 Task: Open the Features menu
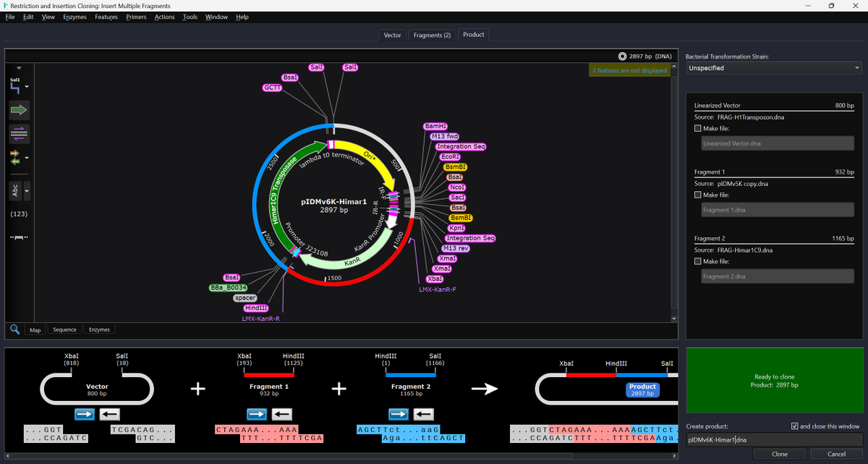106,17
